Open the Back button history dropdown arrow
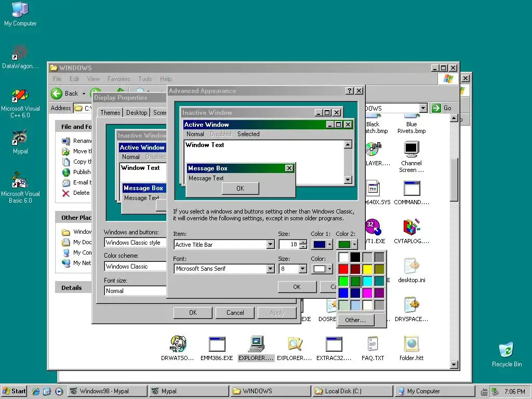This screenshot has width=532, height=399. [x=84, y=94]
